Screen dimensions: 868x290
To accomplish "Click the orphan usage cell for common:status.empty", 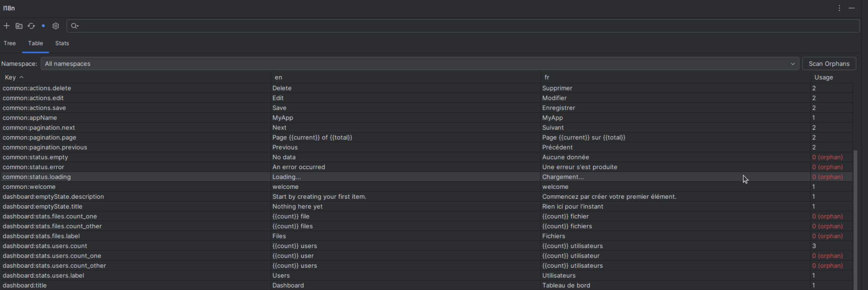I will pos(827,157).
